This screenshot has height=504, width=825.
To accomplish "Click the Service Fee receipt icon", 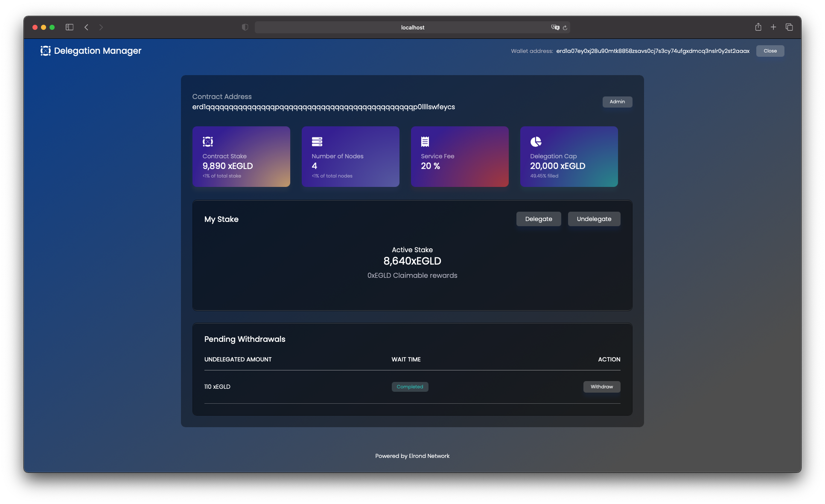I will (425, 141).
